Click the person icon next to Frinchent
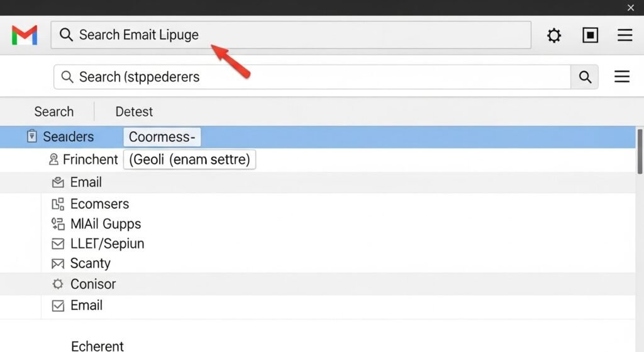644x352 pixels. point(53,160)
